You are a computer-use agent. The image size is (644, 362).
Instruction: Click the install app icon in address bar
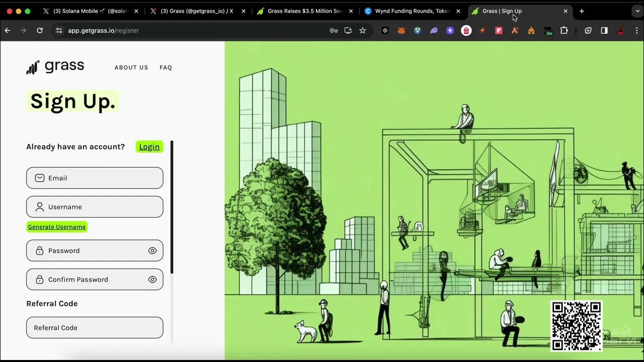348,31
